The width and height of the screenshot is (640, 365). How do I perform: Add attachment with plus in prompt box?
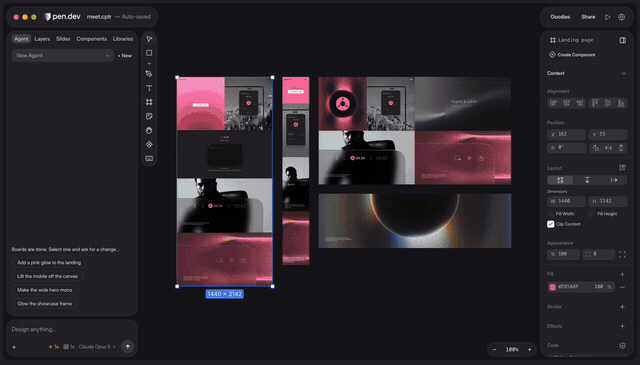coord(14,347)
